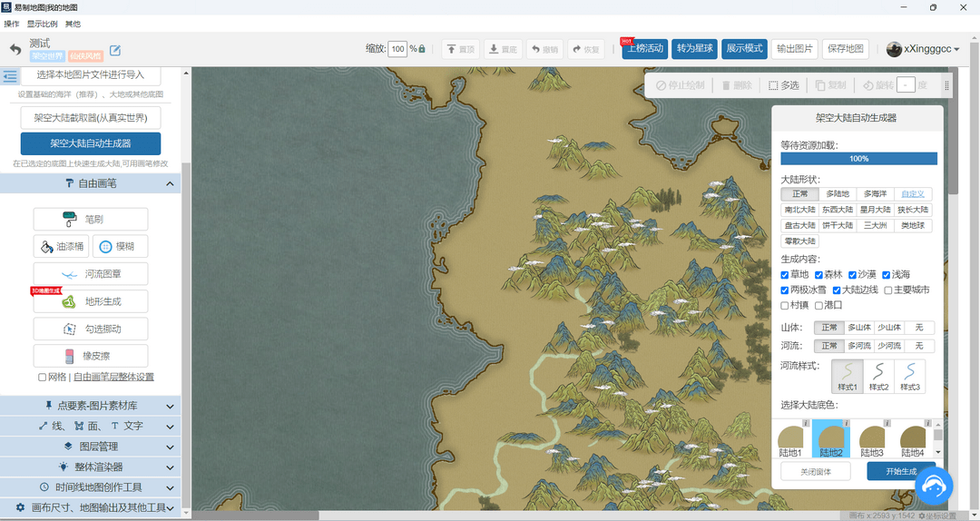Open the xXingggcc user account dropdown
980x521 pixels.
[923, 49]
